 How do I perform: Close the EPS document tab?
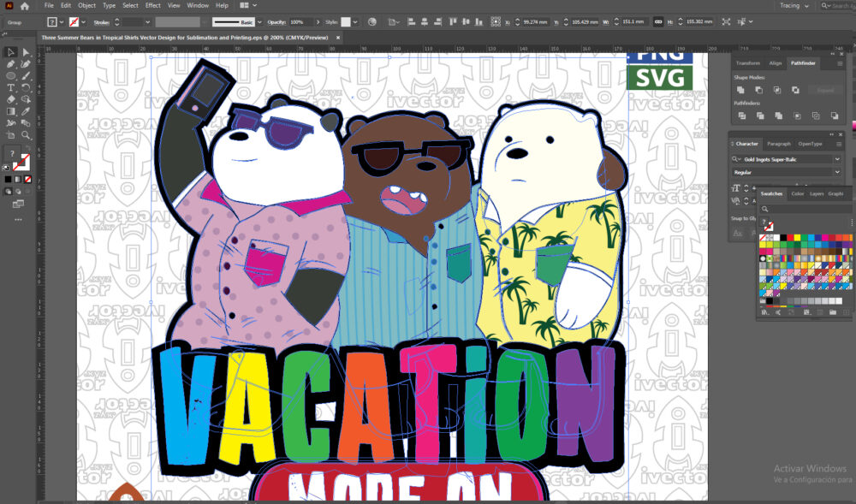tap(338, 38)
